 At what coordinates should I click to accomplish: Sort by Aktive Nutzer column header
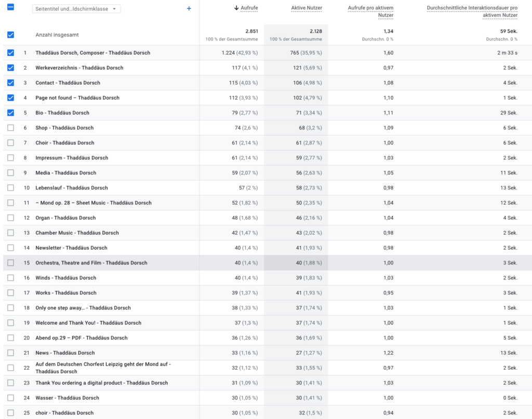(307, 8)
